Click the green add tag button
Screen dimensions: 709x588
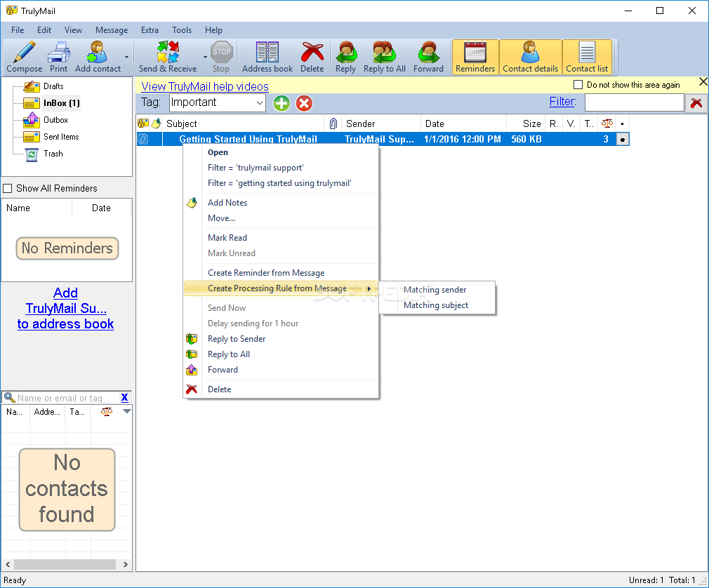[x=281, y=103]
